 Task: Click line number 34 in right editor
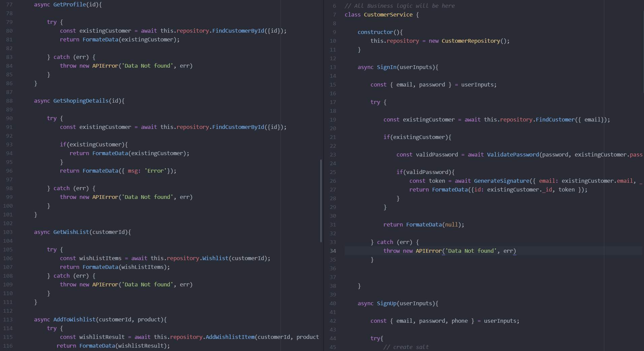333,251
